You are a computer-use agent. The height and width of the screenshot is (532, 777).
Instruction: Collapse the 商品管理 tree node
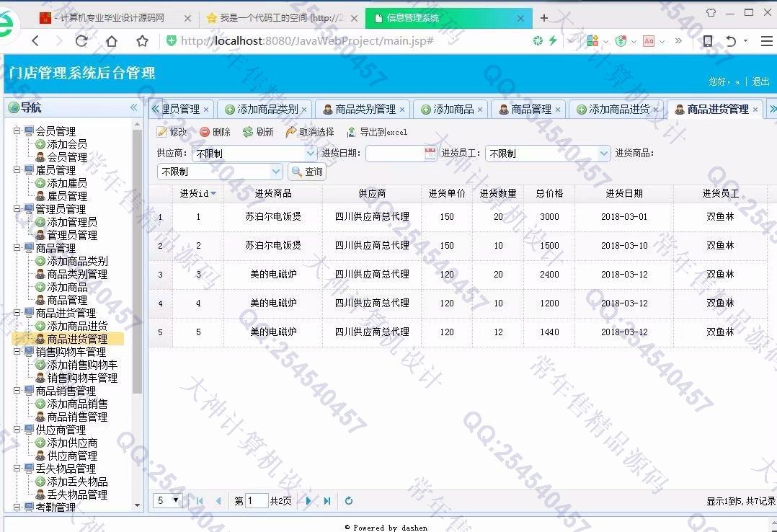pos(17,247)
